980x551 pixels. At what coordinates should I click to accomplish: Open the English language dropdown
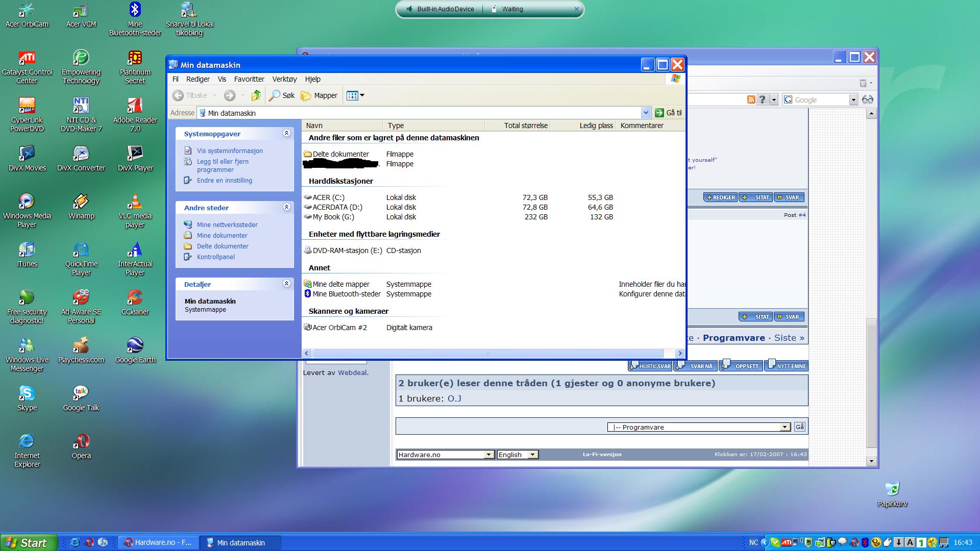tap(518, 455)
